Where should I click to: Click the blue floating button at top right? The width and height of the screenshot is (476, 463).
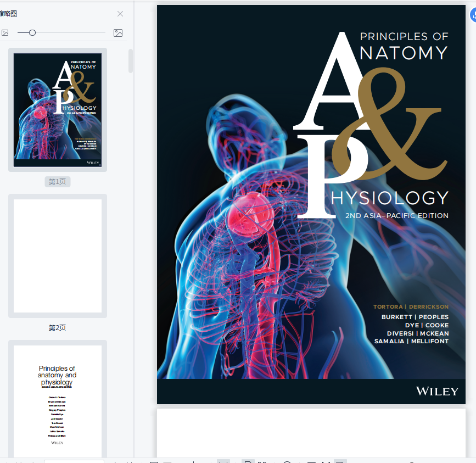473,15
